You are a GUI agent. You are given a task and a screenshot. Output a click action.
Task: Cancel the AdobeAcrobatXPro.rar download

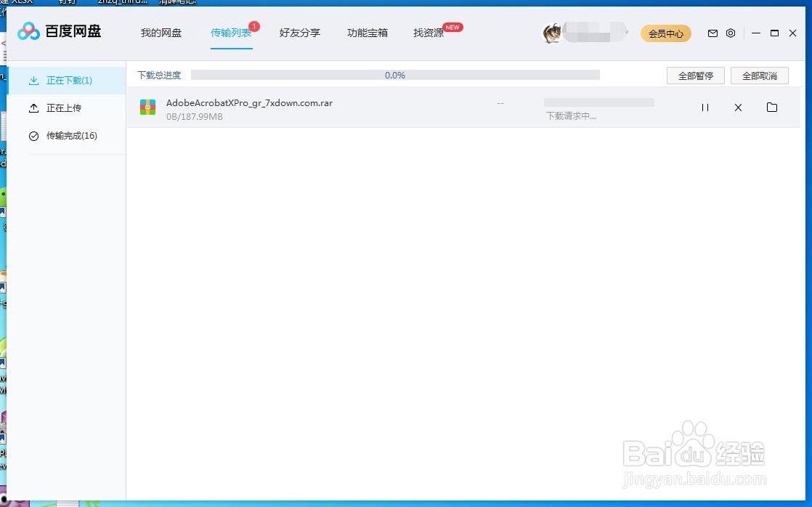point(738,107)
